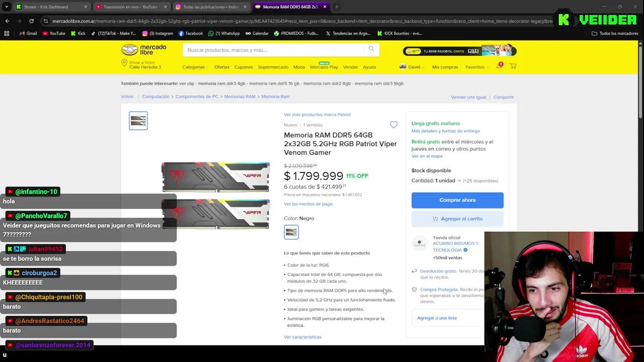644x362 pixels.
Task: Expand the Categorías dropdown
Action: 195,67
